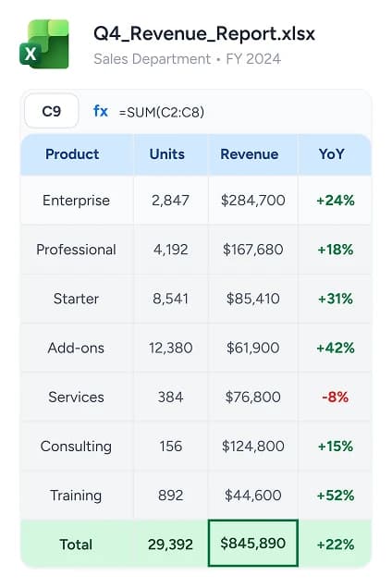The image size is (392, 588).
Task: Click the Add-ons revenue $61,900 cell
Action: coord(252,348)
